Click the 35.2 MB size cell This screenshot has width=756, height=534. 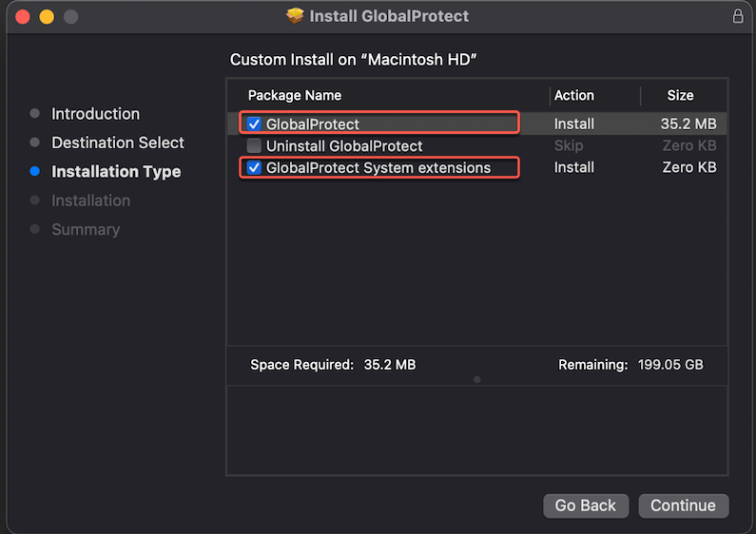(x=688, y=124)
